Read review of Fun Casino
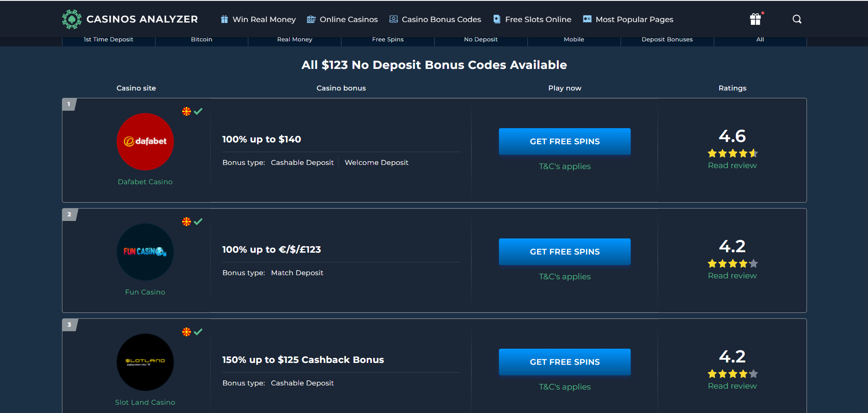This screenshot has height=413, width=868. pos(733,276)
